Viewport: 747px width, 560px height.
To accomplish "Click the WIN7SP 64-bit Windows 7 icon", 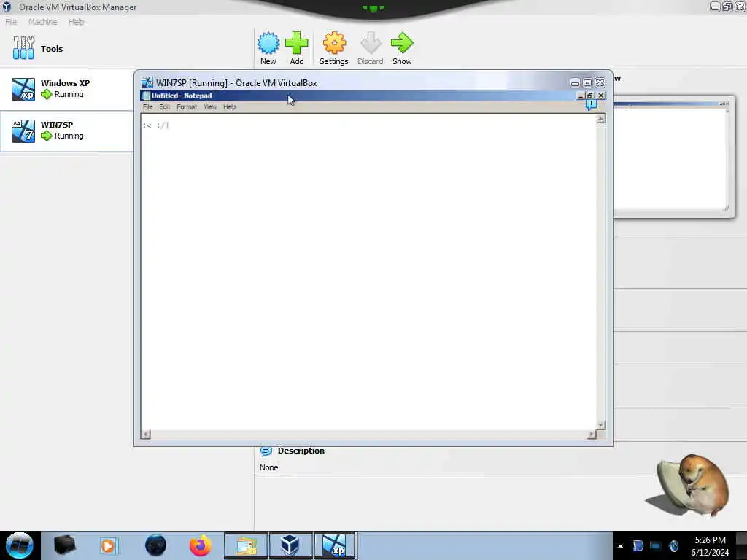I will (x=23, y=131).
